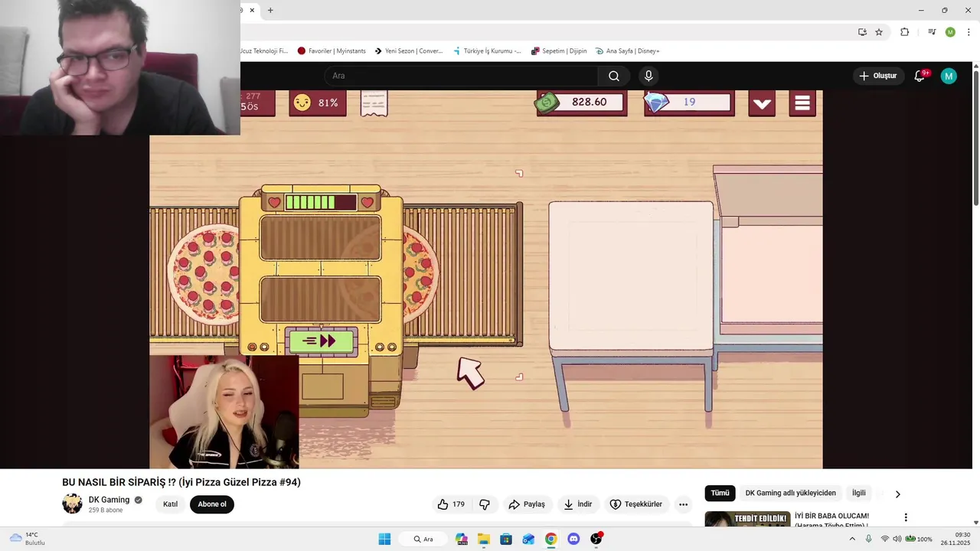Open the DK Gaming channel avatar
980x551 pixels.
[72, 504]
